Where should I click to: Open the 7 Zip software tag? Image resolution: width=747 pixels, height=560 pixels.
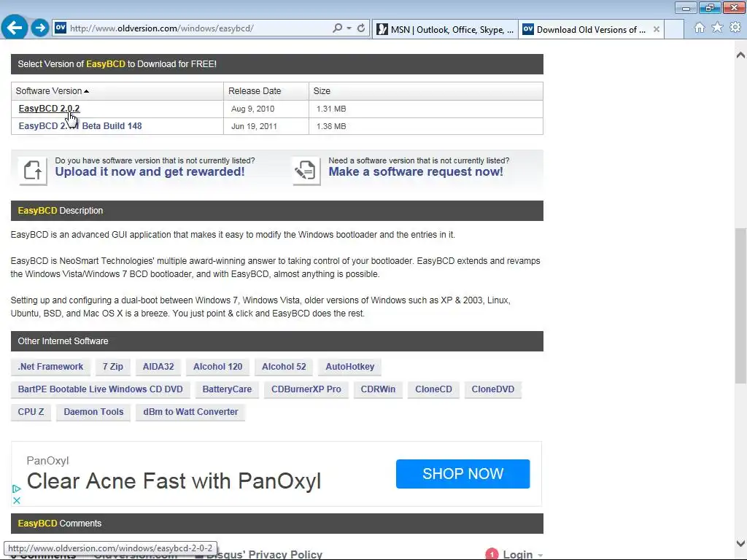tap(113, 367)
